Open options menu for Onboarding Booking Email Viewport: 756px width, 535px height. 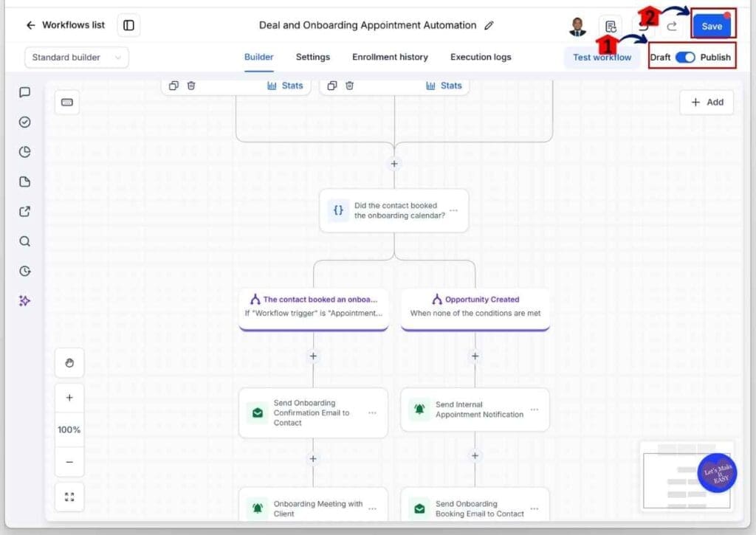pos(535,508)
